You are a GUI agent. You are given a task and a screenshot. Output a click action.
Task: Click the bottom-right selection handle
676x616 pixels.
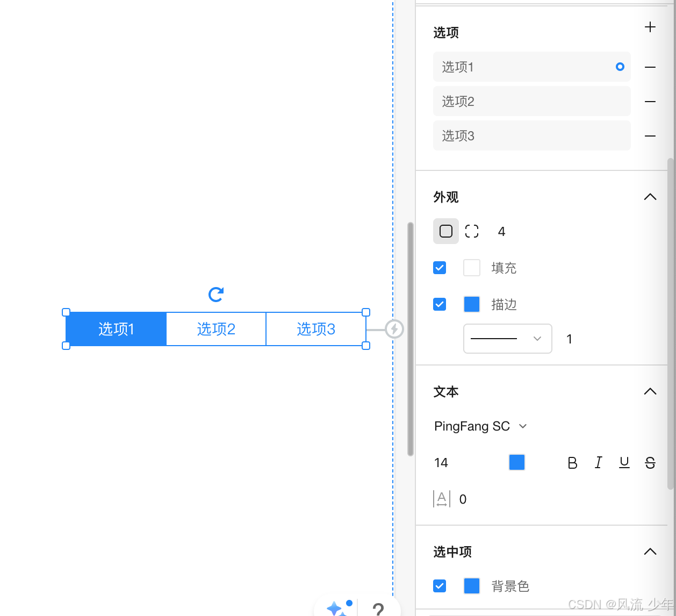[x=366, y=346]
